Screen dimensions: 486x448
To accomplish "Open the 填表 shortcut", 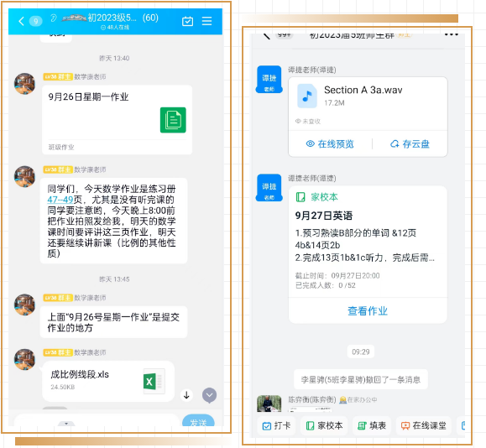I will (x=372, y=425).
